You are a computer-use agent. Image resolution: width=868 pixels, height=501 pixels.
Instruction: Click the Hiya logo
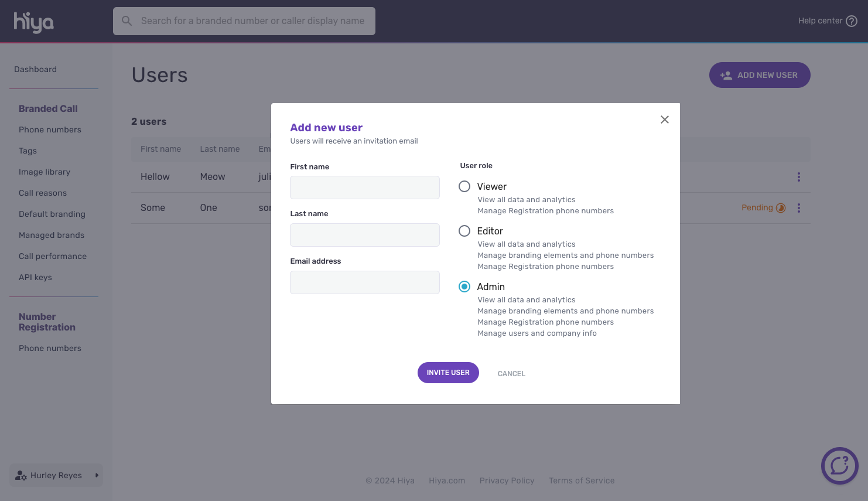click(x=33, y=22)
